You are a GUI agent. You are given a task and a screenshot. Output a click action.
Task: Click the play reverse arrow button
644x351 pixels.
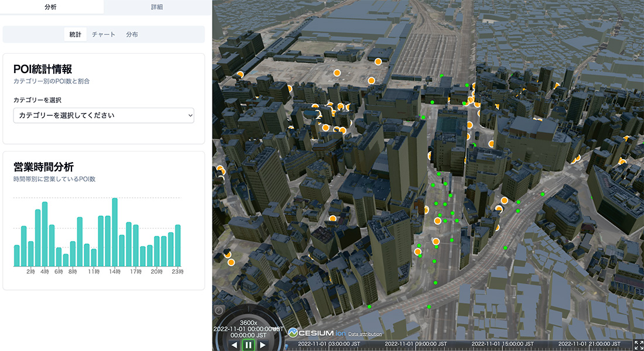click(x=234, y=345)
